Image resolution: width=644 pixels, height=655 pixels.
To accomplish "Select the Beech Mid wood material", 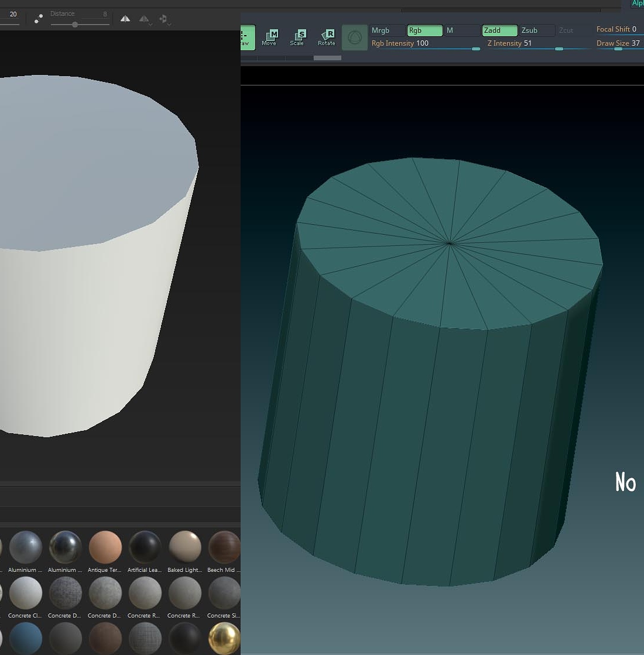I will tap(224, 547).
